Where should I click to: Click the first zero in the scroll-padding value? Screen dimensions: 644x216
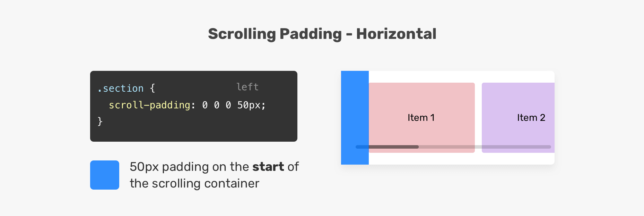(205, 105)
